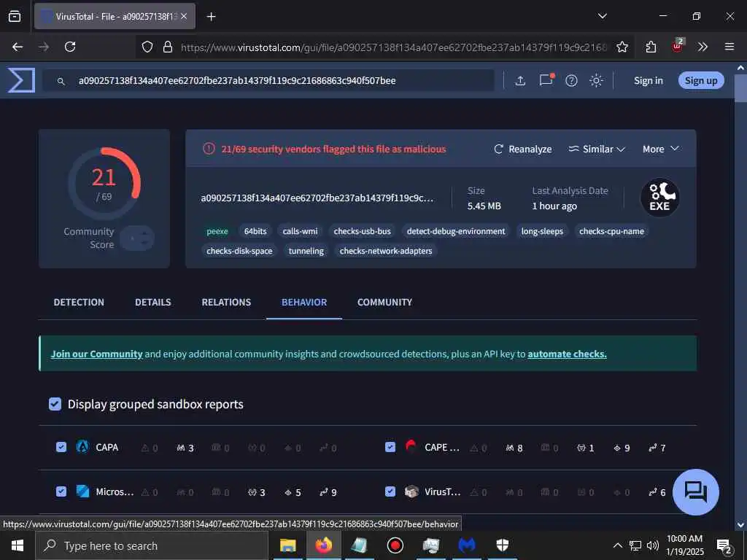The image size is (747, 560).
Task: Click the VirusTotal sigma logo
Action: (x=21, y=80)
